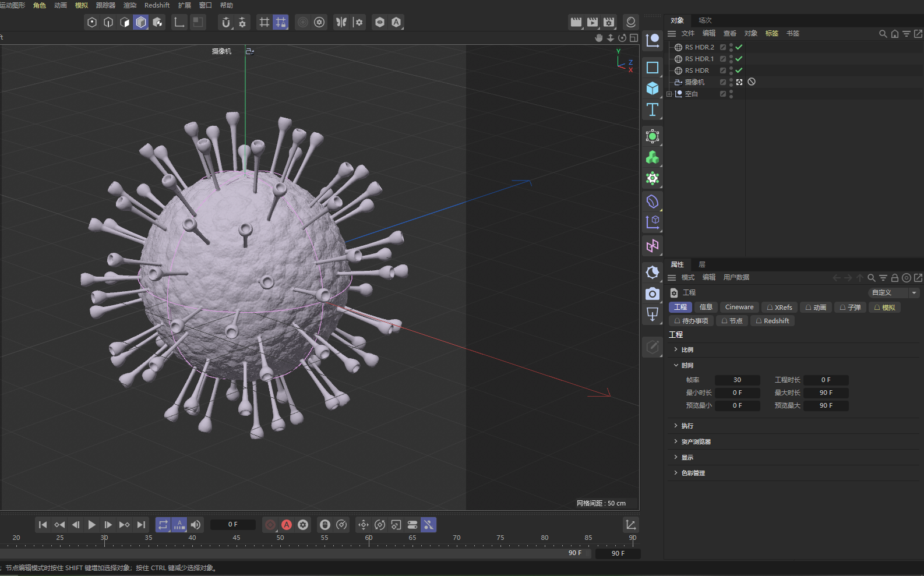Click Render to Picture Viewer icon
924x576 pixels.
pyautogui.click(x=593, y=22)
